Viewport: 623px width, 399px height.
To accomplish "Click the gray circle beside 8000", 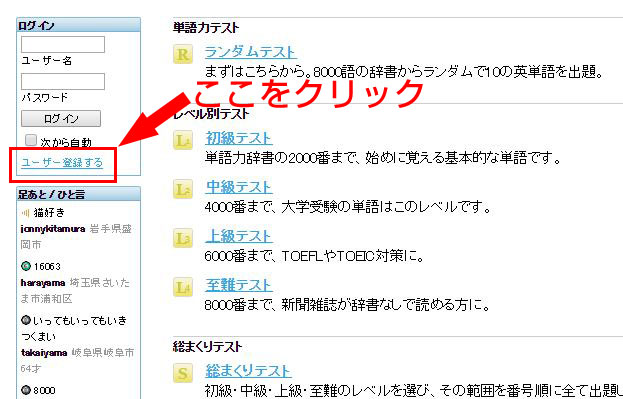I will (x=26, y=390).
